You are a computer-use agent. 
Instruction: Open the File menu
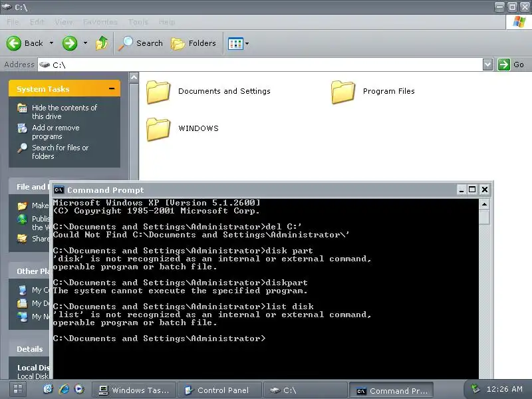(x=13, y=22)
